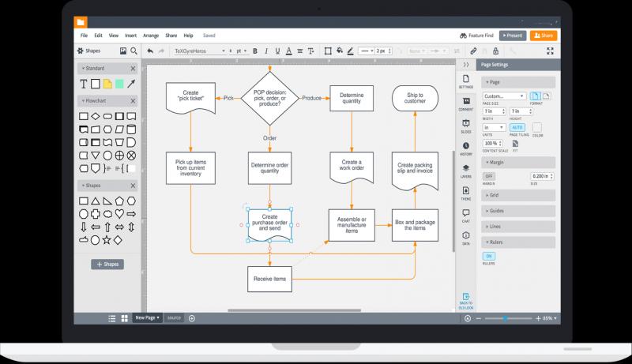
Task: Toggle the Rulers ON switch
Action: tap(489, 256)
